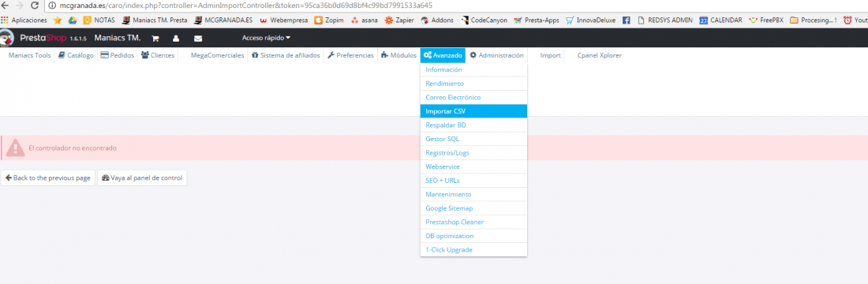Open the Catálogo menu
This screenshot has width=868, height=284.
(x=76, y=55)
